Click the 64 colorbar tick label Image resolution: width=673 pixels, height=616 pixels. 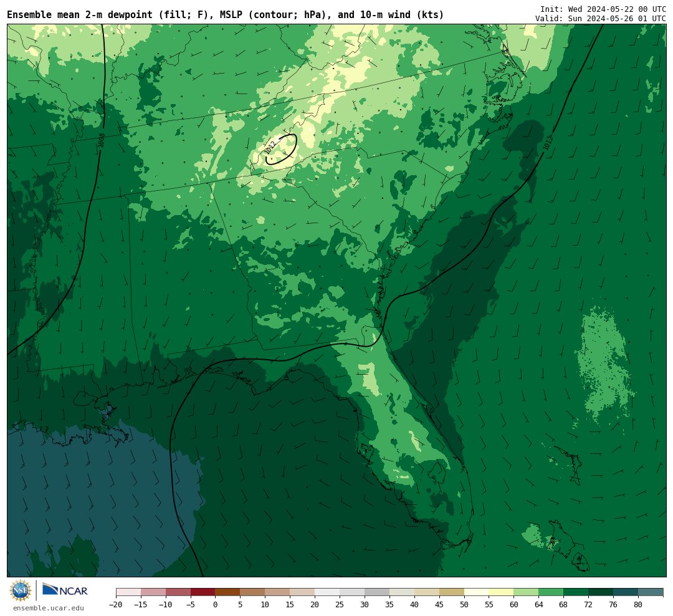(x=538, y=605)
